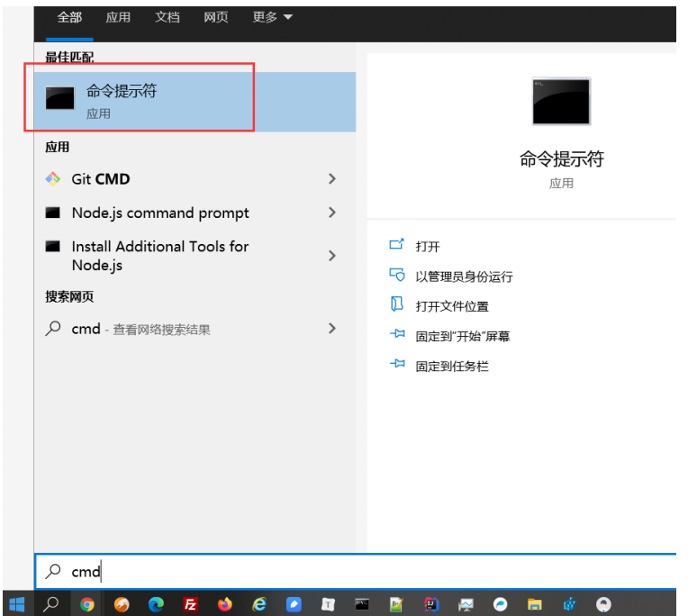Open Install Additional Tools for Node.js result
688x616 pixels.
tap(195, 256)
